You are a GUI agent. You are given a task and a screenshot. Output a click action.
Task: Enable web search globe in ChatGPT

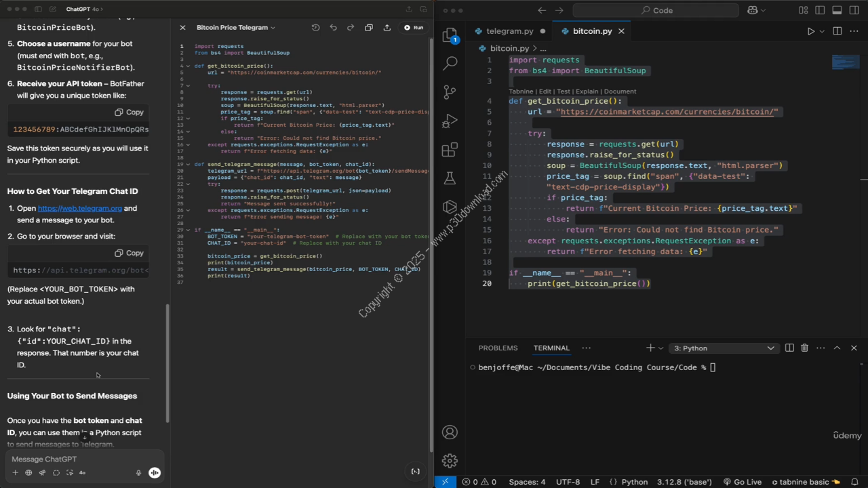pos(28,472)
